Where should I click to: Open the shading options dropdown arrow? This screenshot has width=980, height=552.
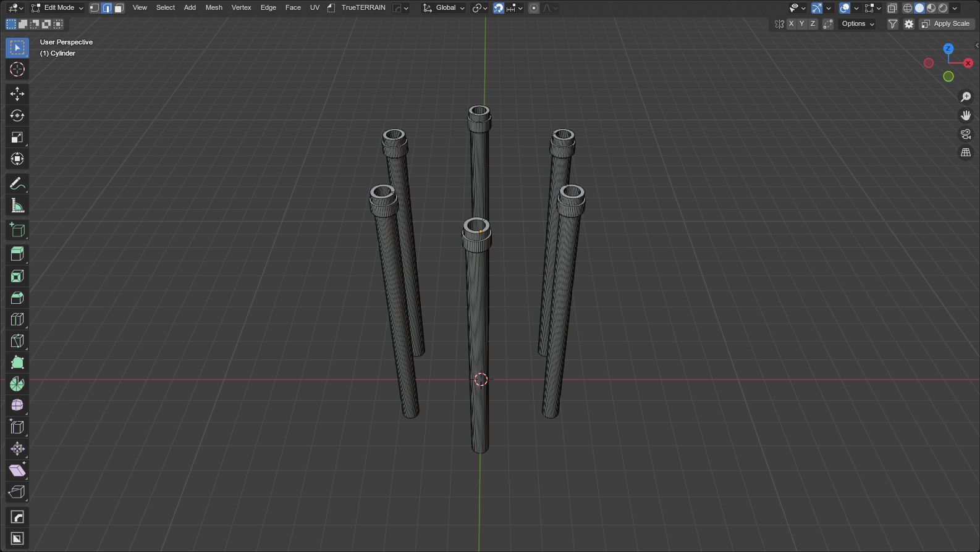tap(955, 8)
